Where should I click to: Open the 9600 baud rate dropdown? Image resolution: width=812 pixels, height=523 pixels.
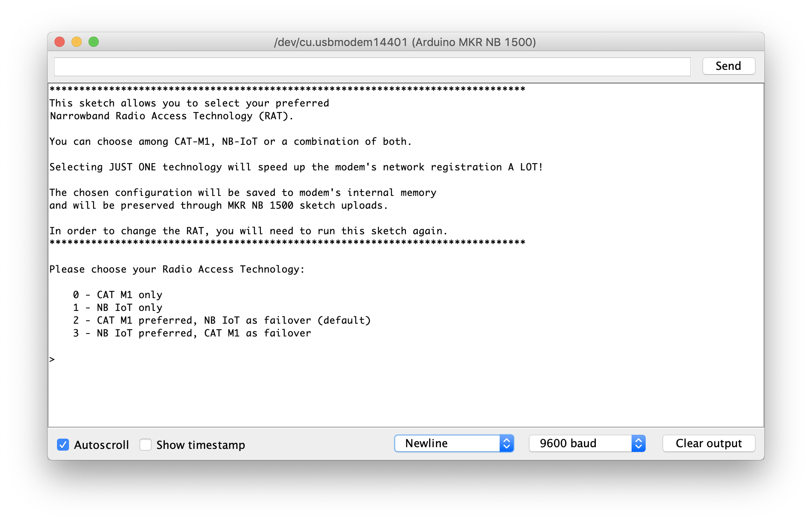coord(587,443)
